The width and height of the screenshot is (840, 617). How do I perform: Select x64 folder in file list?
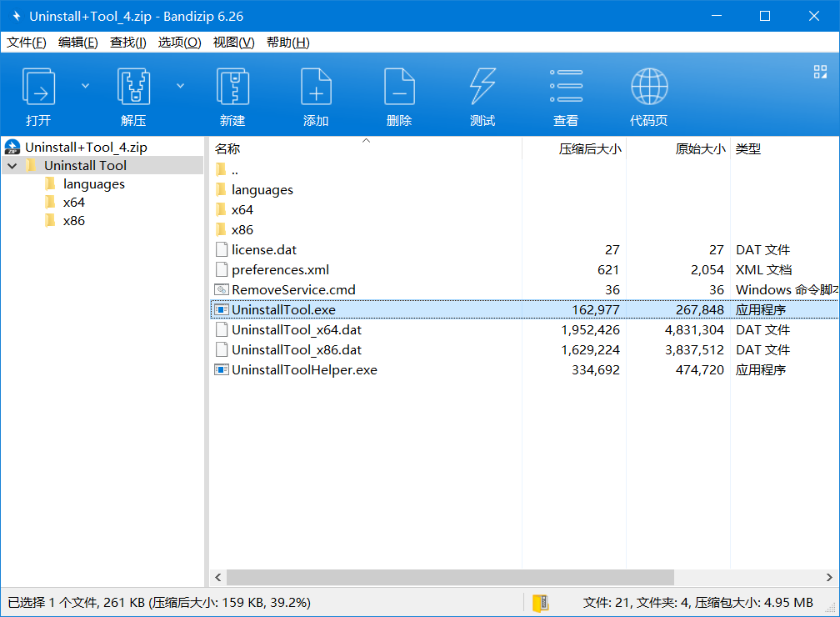tap(242, 209)
